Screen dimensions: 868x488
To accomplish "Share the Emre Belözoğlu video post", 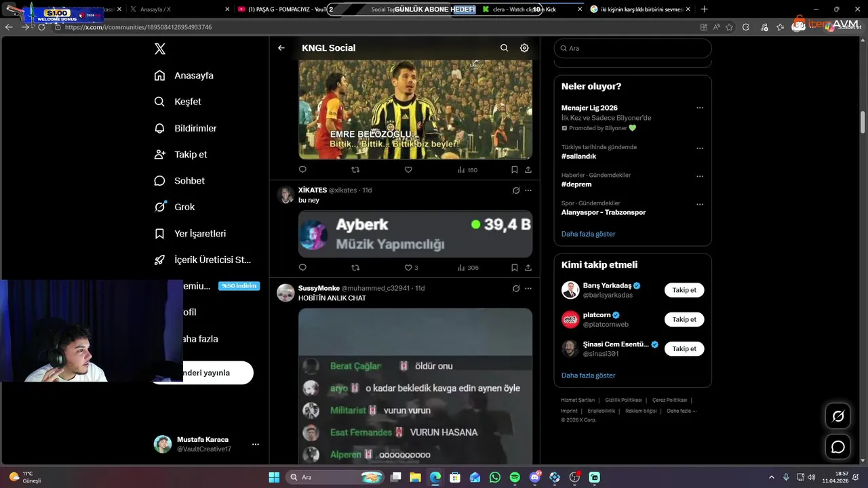I will click(528, 170).
